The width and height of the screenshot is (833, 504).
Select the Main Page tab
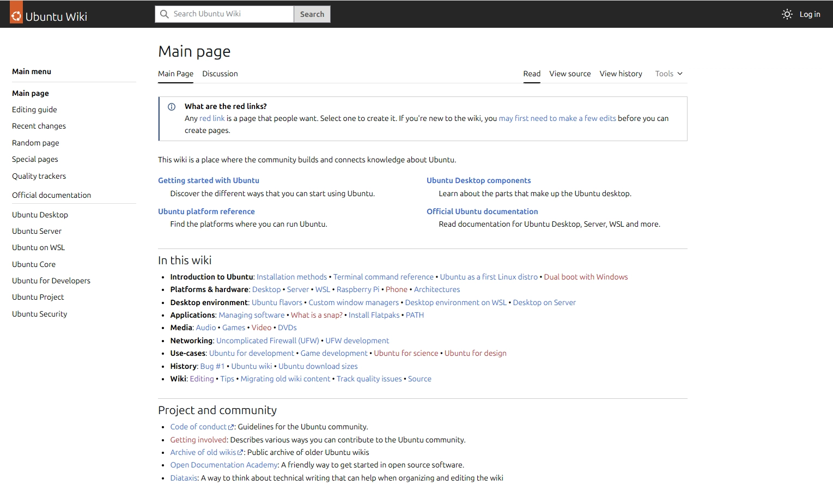(175, 74)
